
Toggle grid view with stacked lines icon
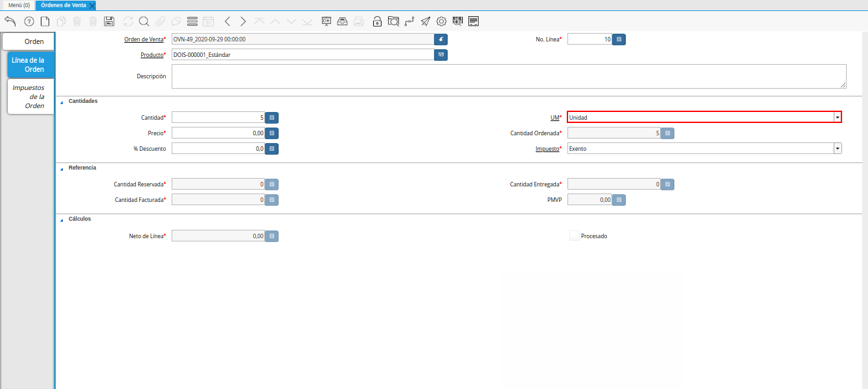192,21
